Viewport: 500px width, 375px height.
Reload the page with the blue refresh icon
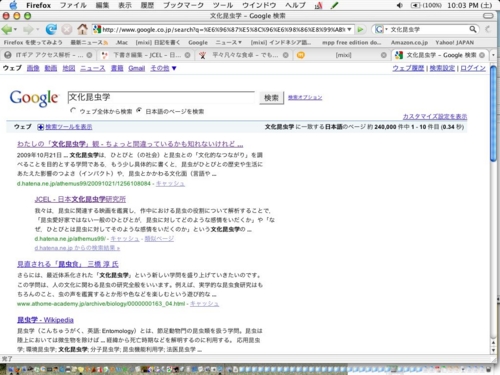click(51, 30)
